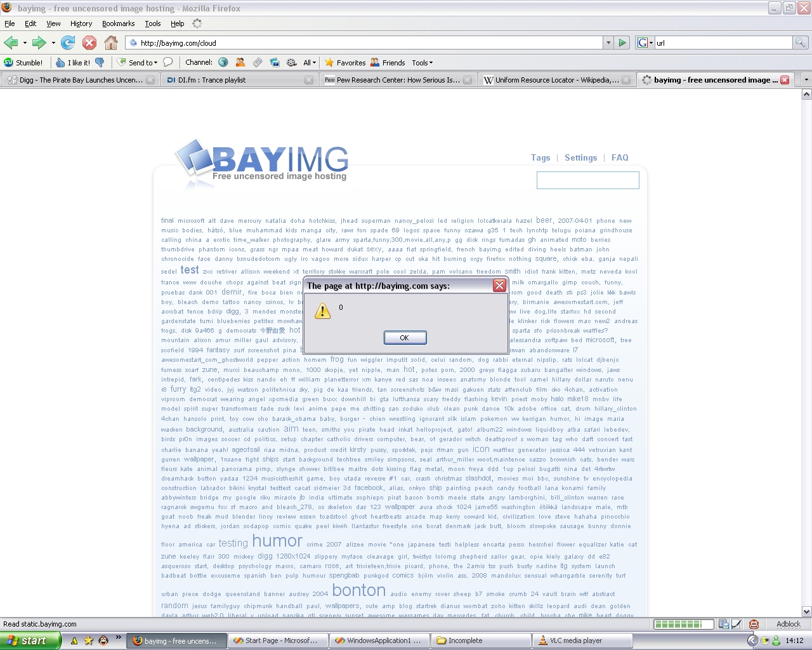Click the page loading progress bar
The image size is (812, 650).
(x=683, y=625)
